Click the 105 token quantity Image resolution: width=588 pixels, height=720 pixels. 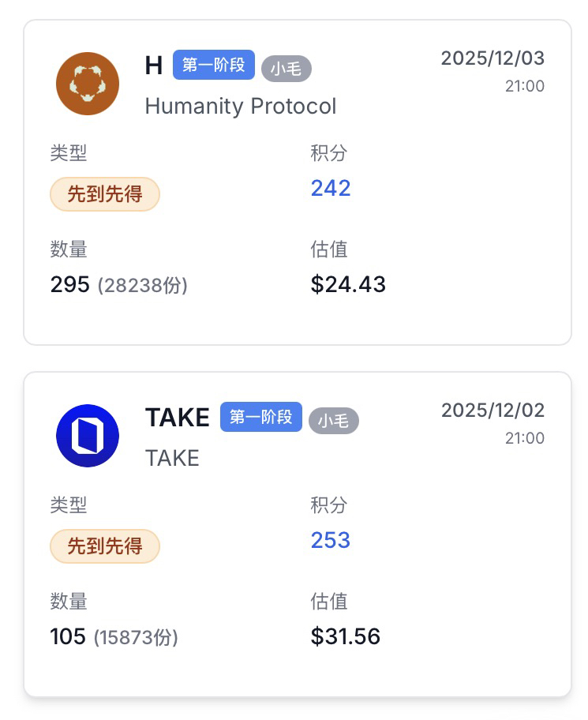(68, 636)
